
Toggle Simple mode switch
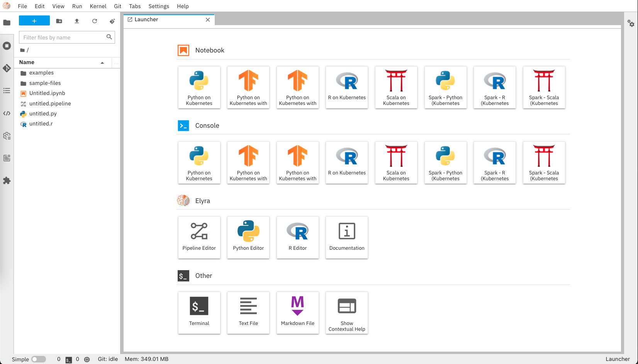coord(38,359)
